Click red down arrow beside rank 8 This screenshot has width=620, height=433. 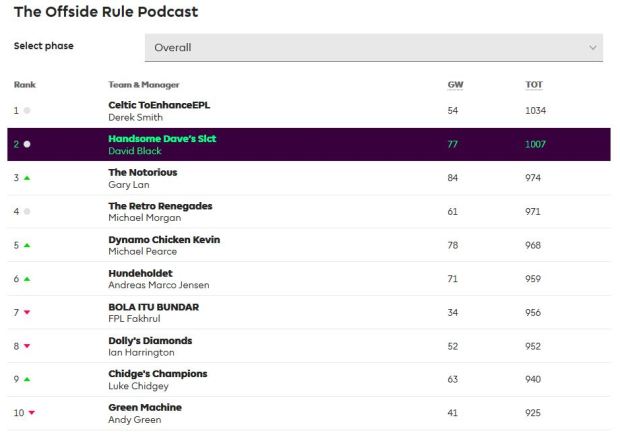[27, 346]
